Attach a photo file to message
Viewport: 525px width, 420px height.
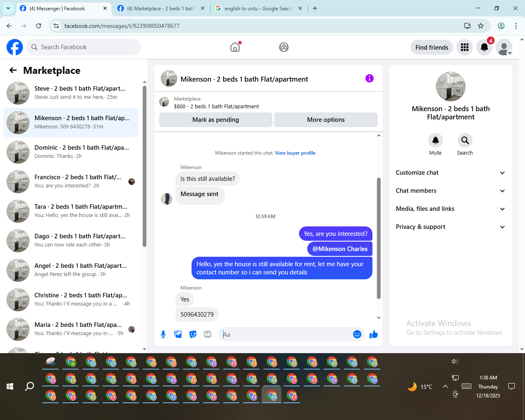click(178, 334)
